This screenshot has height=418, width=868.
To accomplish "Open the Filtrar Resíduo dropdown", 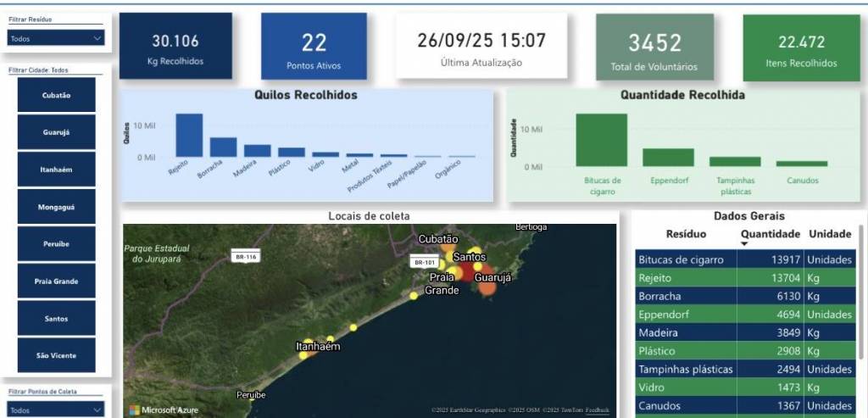I will click(56, 38).
